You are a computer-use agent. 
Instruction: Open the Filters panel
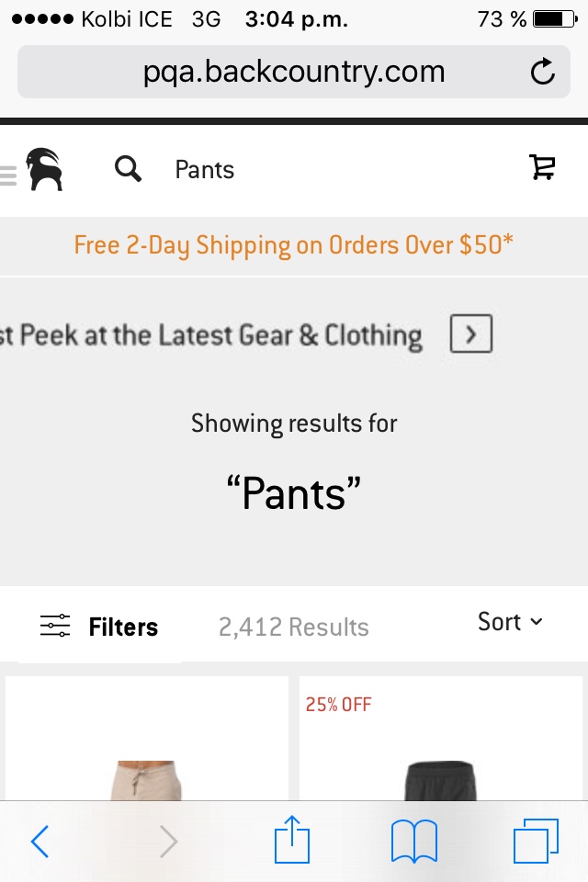pos(99,627)
